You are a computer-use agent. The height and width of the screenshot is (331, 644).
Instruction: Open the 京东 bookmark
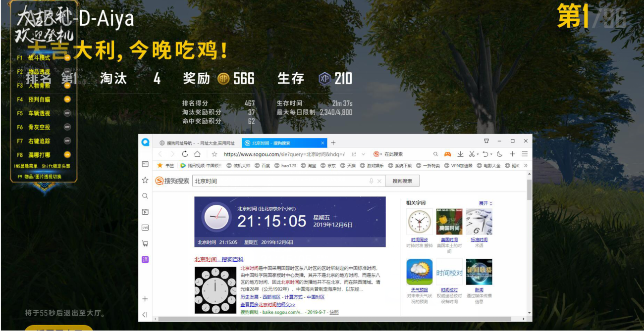[x=328, y=166]
